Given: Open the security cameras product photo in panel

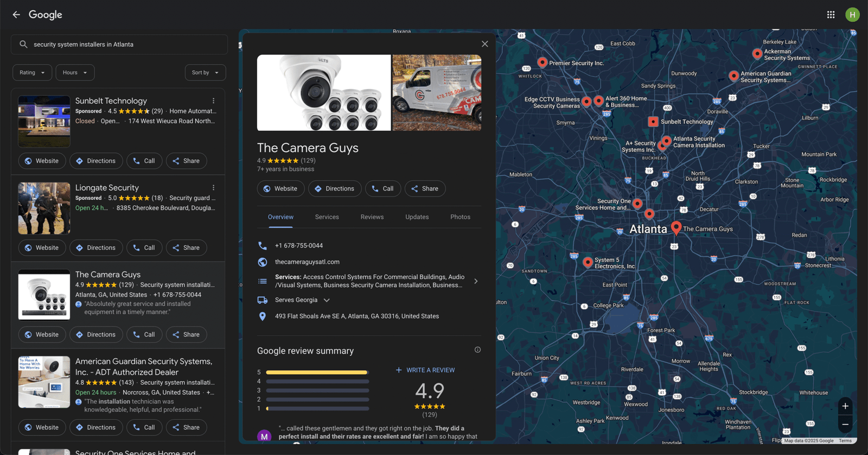Looking at the screenshot, I should click(324, 93).
